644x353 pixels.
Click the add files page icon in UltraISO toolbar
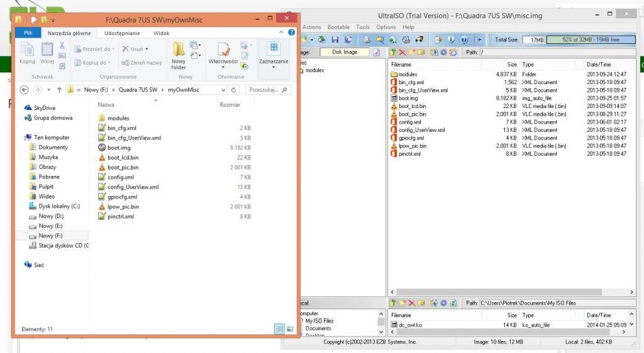coord(438,40)
